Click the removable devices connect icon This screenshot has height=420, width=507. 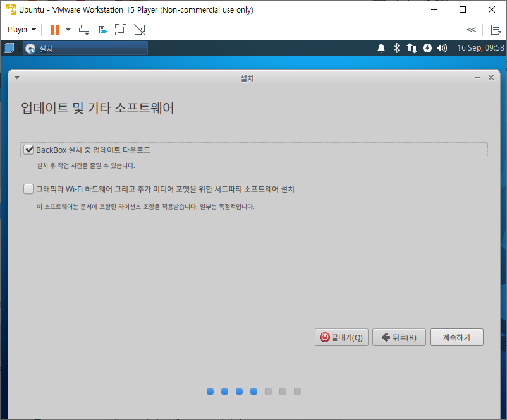coord(103,30)
